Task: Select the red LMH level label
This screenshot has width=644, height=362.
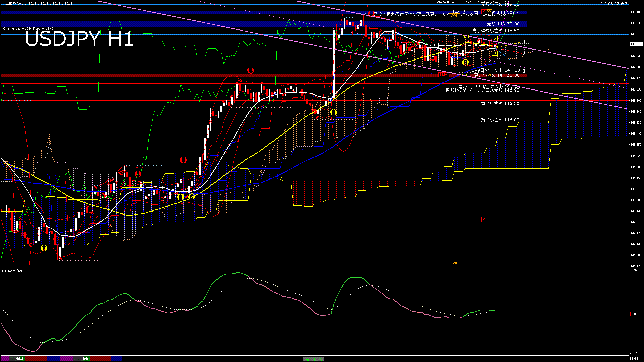Action: tap(443, 75)
